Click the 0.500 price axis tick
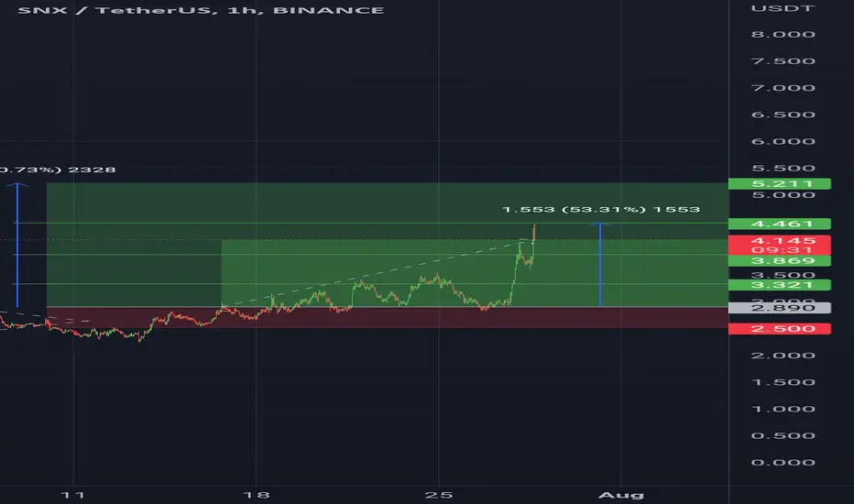Viewport: 854px width, 504px height. point(783,435)
